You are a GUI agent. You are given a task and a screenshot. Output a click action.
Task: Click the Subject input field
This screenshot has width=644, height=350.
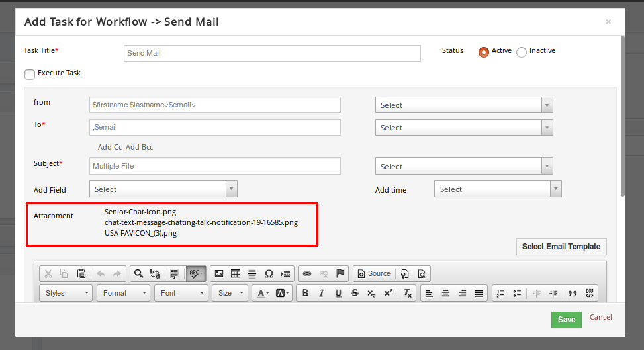pos(215,166)
